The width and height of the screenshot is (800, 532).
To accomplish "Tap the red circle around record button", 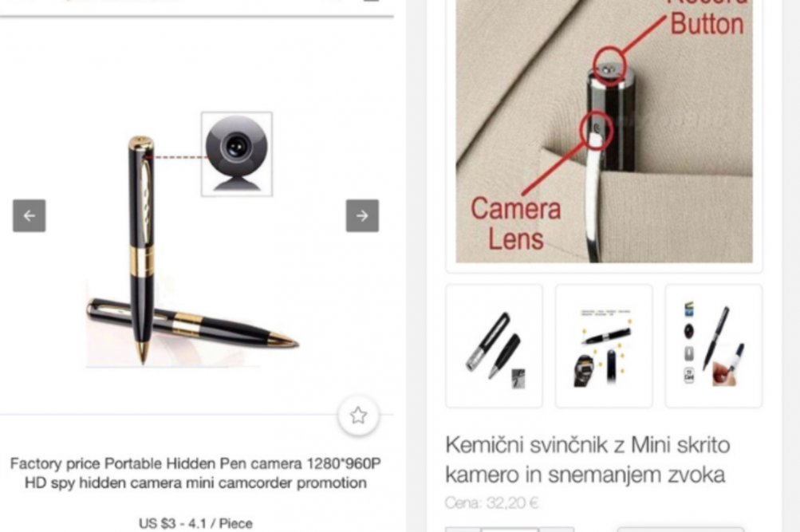I will [609, 63].
